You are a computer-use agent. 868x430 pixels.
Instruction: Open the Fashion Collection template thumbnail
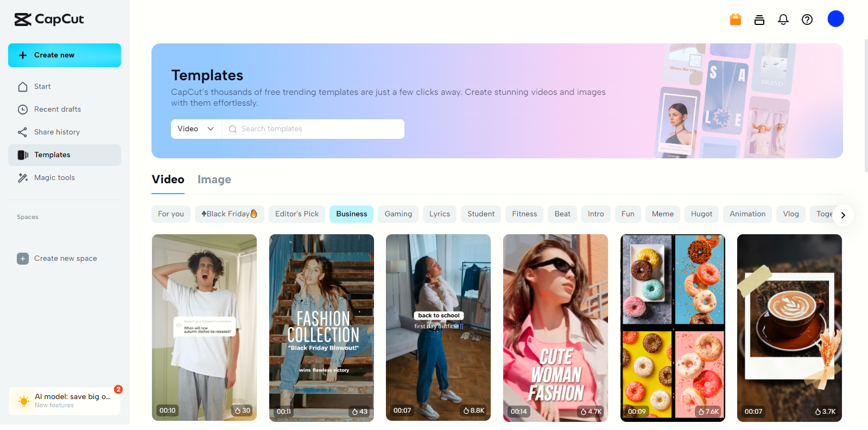321,328
